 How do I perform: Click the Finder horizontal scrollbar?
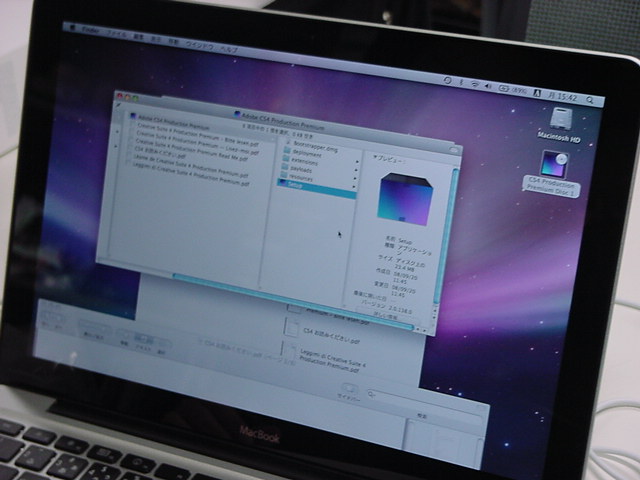(293, 301)
